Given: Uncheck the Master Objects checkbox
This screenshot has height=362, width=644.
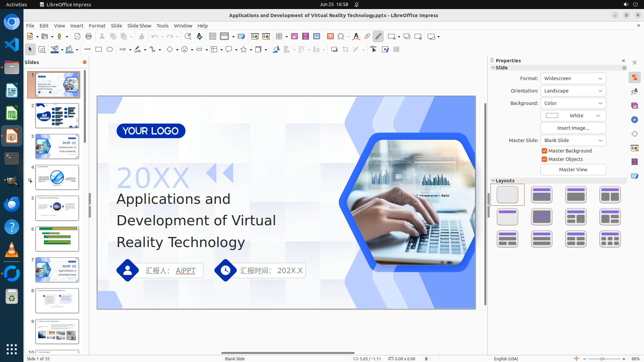Looking at the screenshot, I should click(x=544, y=159).
